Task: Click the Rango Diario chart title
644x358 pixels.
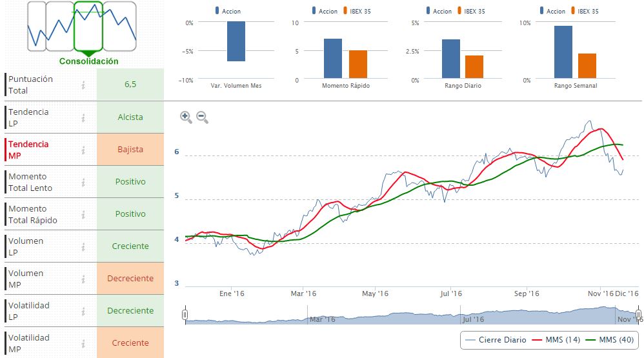Action: pos(463,86)
